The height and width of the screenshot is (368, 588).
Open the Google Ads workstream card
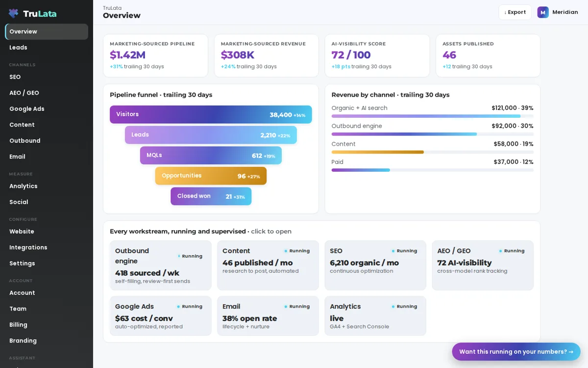click(161, 316)
